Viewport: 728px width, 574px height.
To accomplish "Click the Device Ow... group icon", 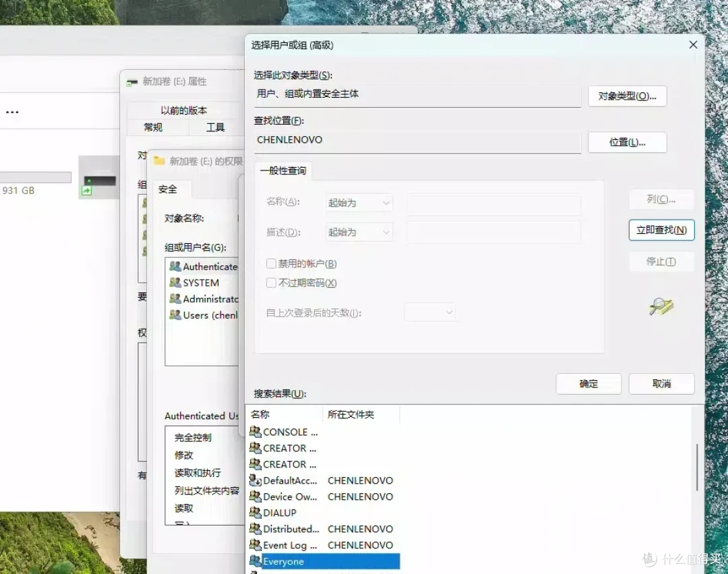I will pos(255,496).
